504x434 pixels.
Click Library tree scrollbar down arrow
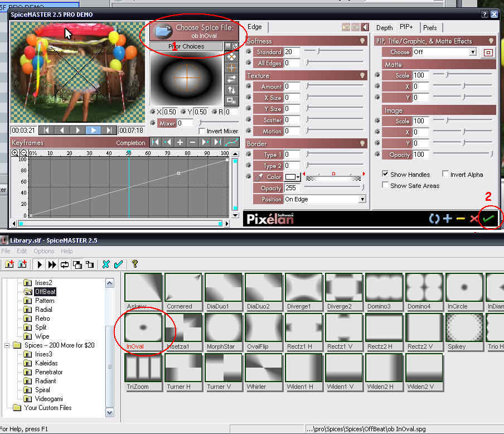pos(110,412)
